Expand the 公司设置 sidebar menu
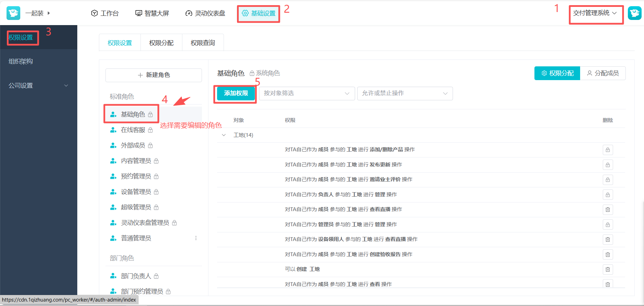The image size is (644, 306). [38, 85]
